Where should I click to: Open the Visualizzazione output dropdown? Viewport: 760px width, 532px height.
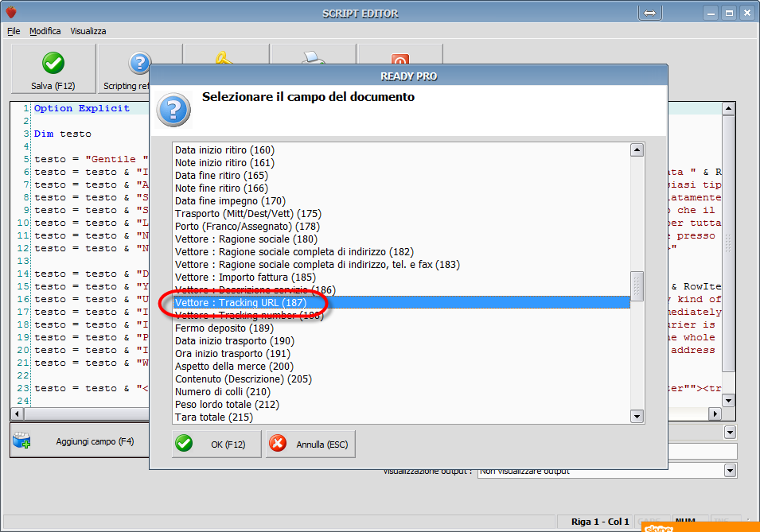point(730,470)
